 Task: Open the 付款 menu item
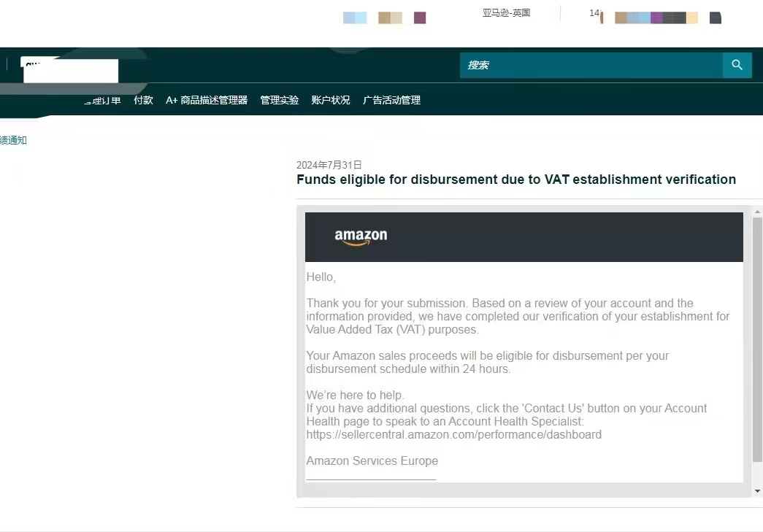click(143, 100)
